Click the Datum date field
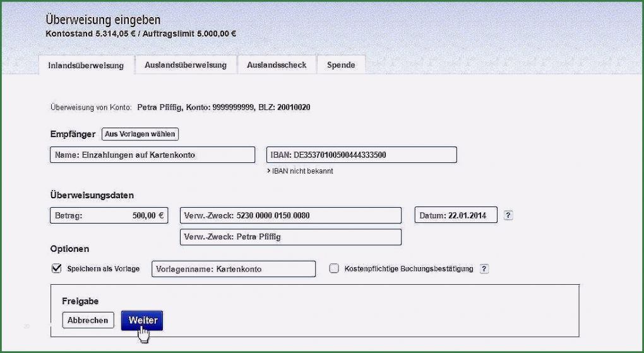Image resolution: width=644 pixels, height=353 pixels. pos(455,215)
